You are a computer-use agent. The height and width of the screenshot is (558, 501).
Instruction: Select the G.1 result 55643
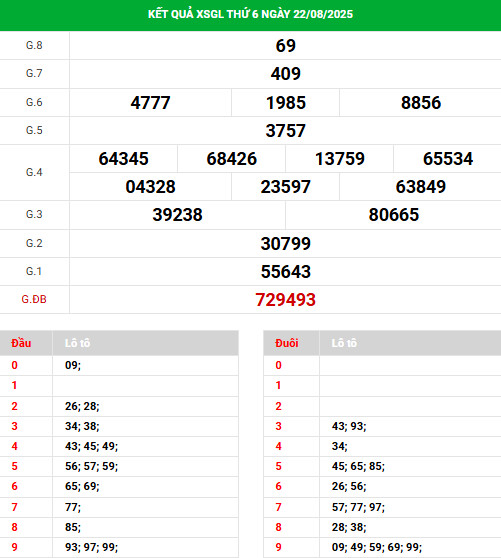click(x=285, y=272)
